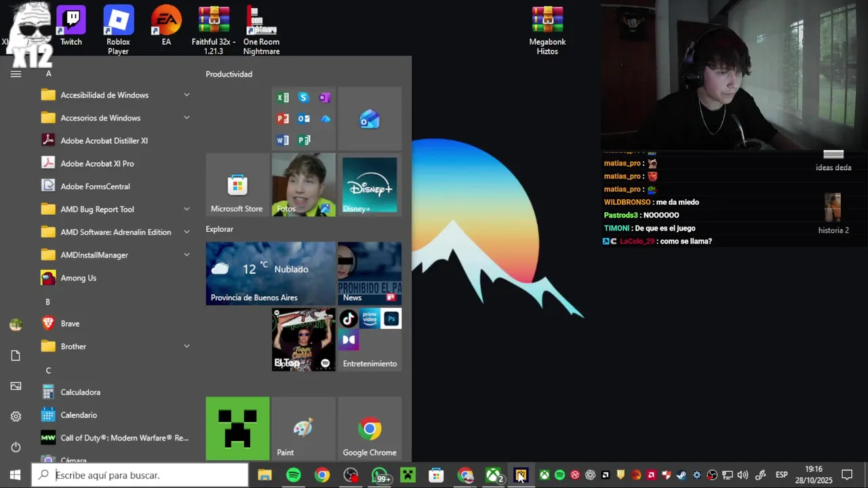Viewport: 868px width, 488px height.
Task: Open the Faithful 32x archive on the desktop
Action: (214, 30)
